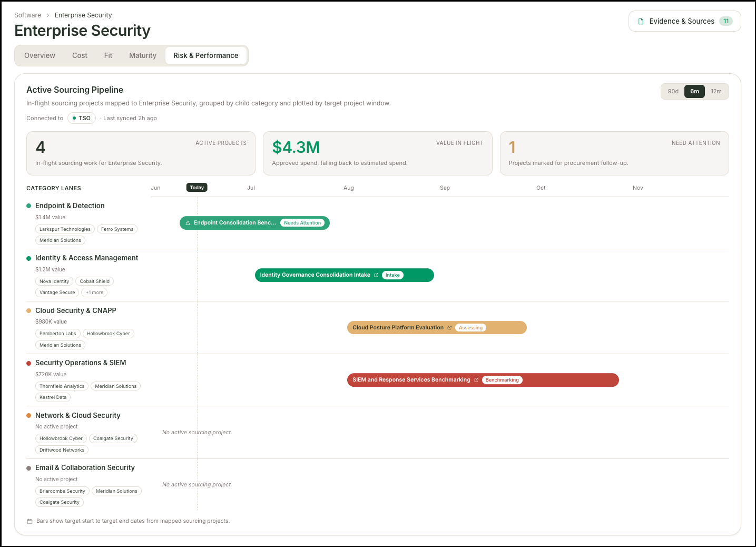
Task: Click the Sep month label on timeline
Action: click(445, 188)
